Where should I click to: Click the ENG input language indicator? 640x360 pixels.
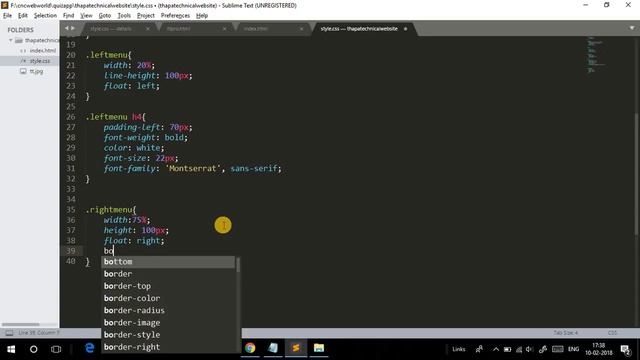[573, 349]
